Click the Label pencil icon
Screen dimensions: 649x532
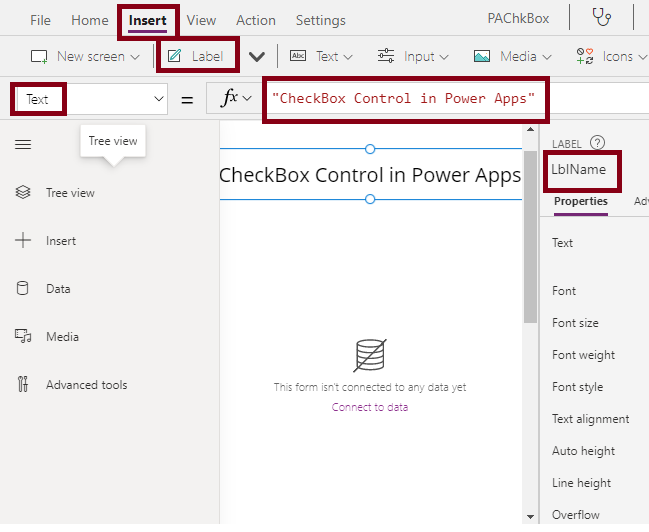click(x=174, y=55)
